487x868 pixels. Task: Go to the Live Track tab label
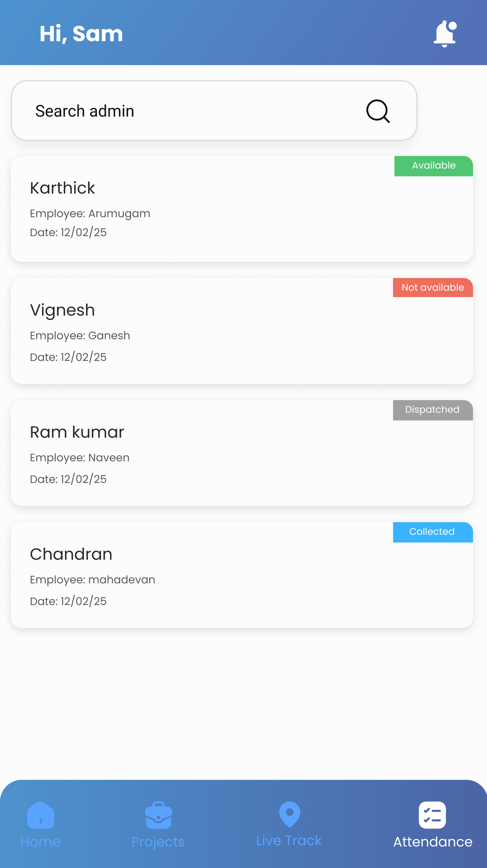tap(289, 840)
